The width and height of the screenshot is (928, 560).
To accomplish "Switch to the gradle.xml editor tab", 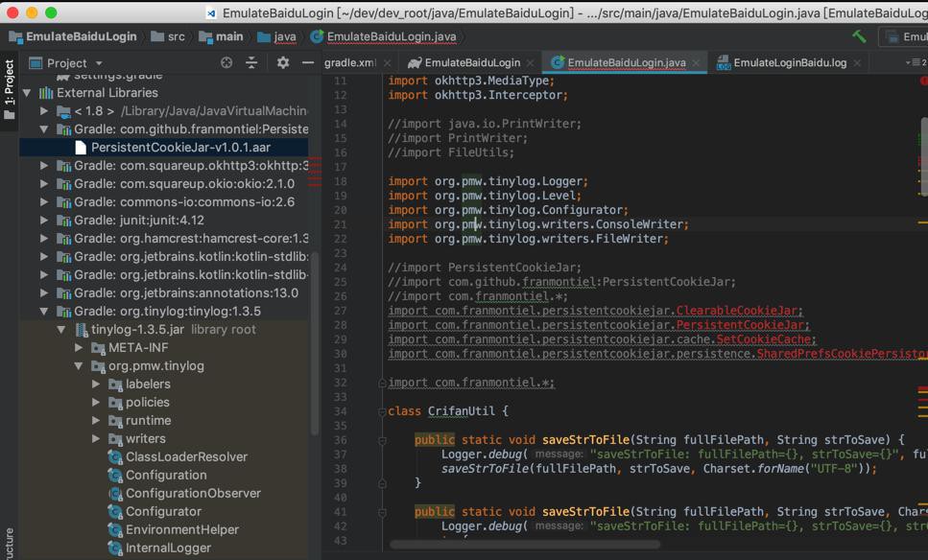I will 349,62.
